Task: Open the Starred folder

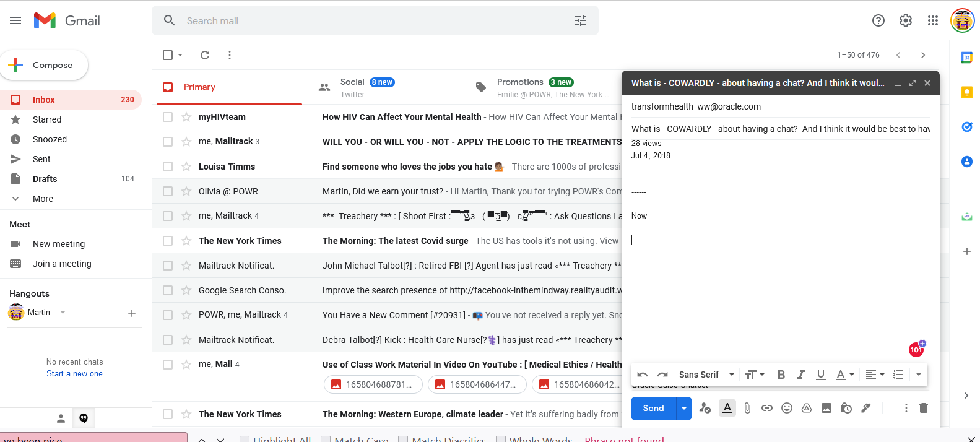Action: [71, 119]
